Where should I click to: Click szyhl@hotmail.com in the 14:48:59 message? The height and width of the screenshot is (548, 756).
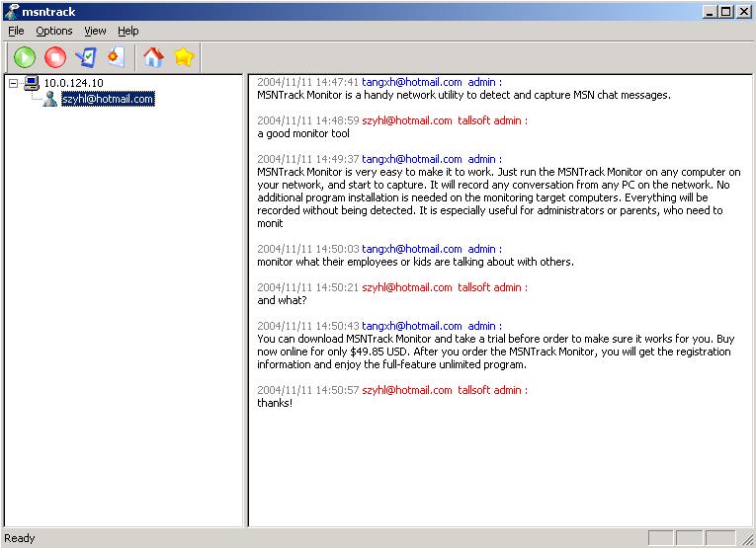pos(406,120)
